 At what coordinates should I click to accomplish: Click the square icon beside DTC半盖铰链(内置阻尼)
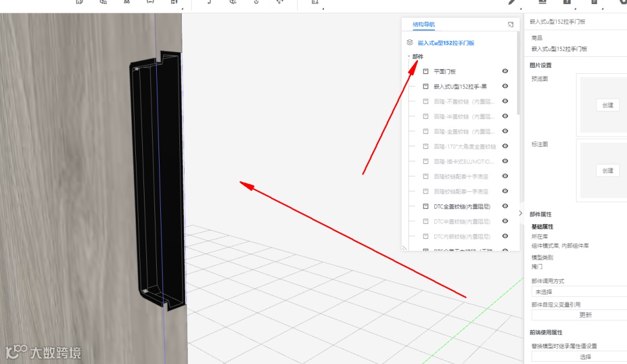tap(426, 221)
